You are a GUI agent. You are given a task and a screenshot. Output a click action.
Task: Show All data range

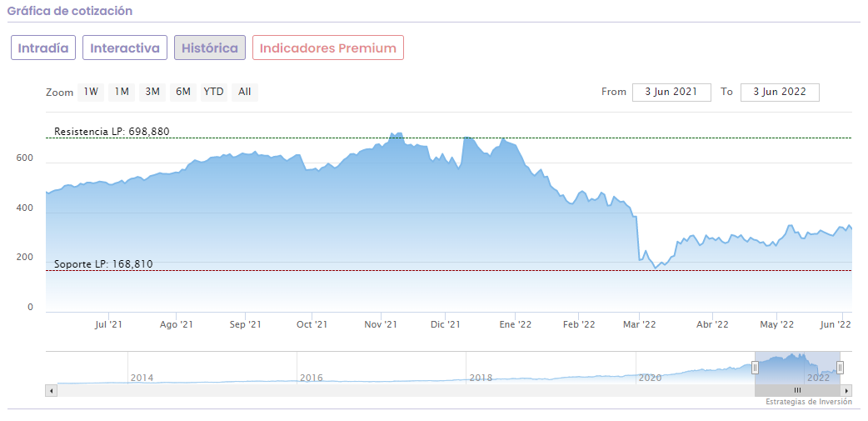(x=245, y=92)
